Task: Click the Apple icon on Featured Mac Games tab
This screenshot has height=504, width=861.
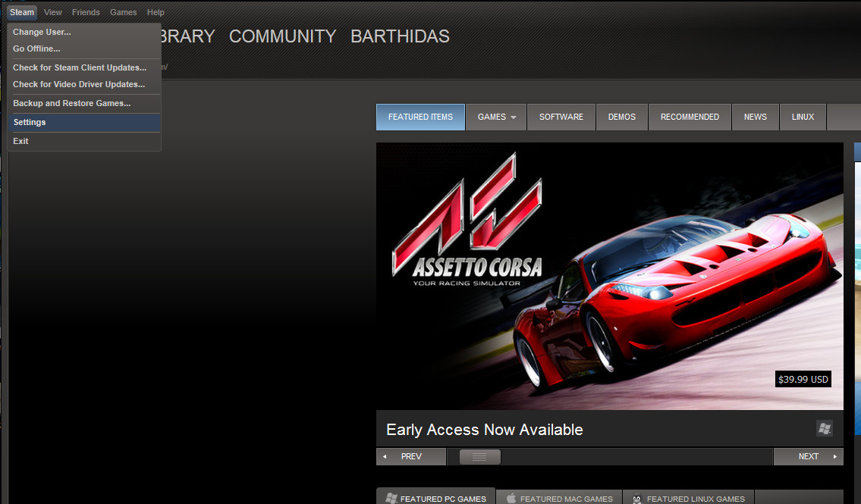Action: coord(511,498)
